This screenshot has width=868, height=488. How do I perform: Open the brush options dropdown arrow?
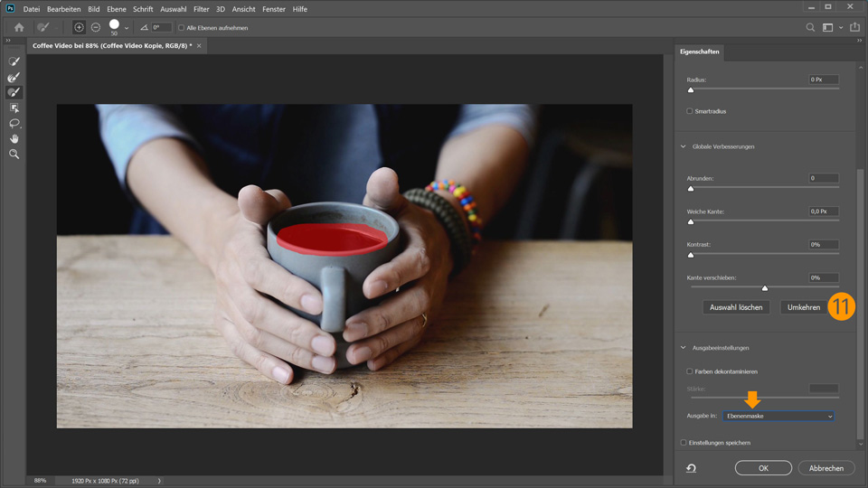tap(127, 28)
